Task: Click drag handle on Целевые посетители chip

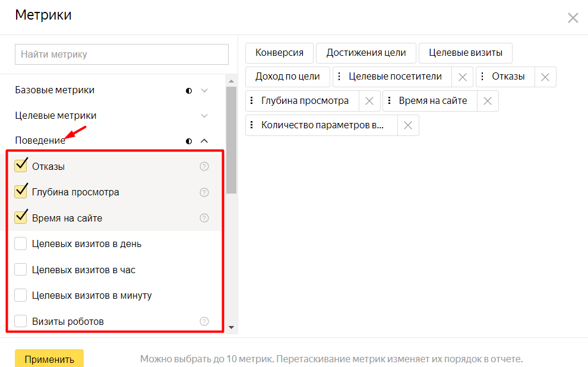Action: (339, 77)
